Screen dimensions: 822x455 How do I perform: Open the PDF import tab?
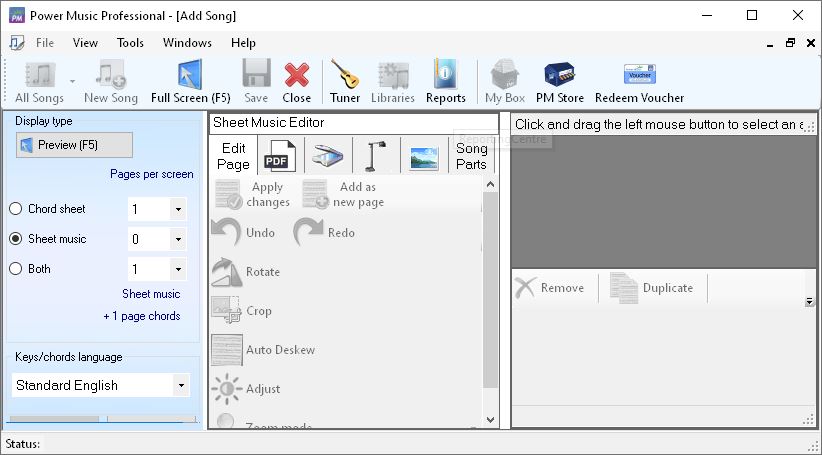click(279, 157)
